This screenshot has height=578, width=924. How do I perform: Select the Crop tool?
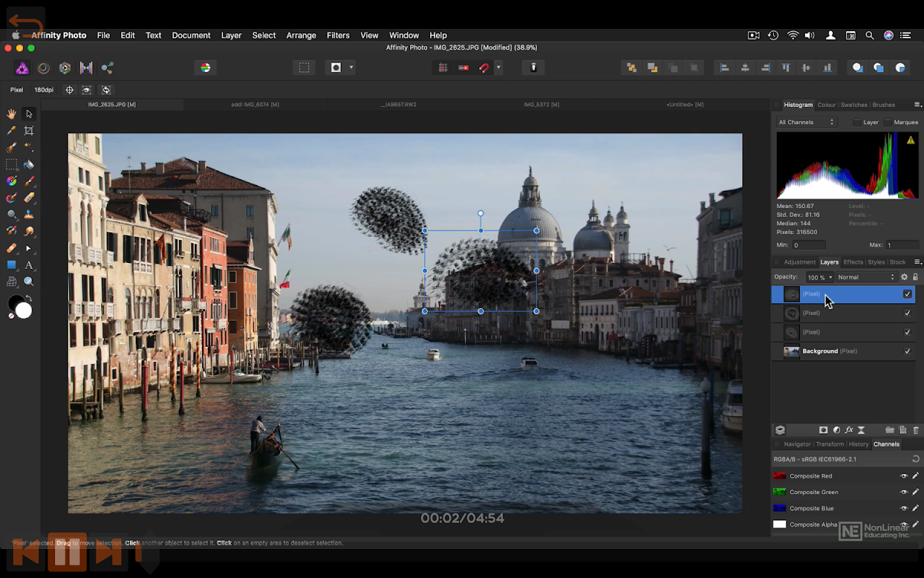pos(29,131)
